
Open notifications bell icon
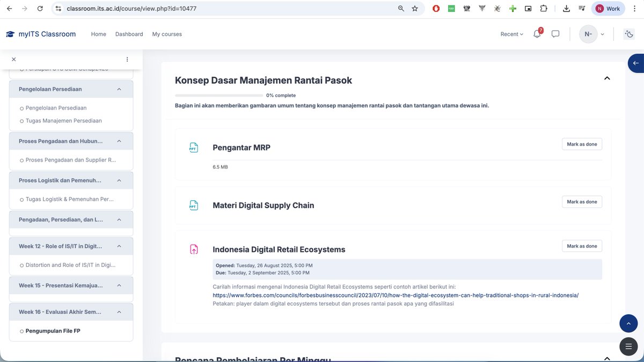[x=537, y=34]
